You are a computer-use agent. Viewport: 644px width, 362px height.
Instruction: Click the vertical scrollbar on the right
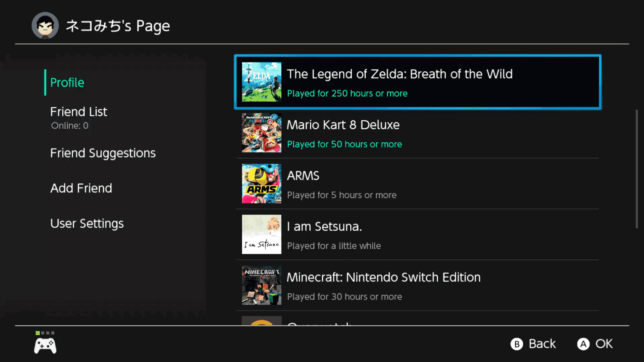pos(637,169)
